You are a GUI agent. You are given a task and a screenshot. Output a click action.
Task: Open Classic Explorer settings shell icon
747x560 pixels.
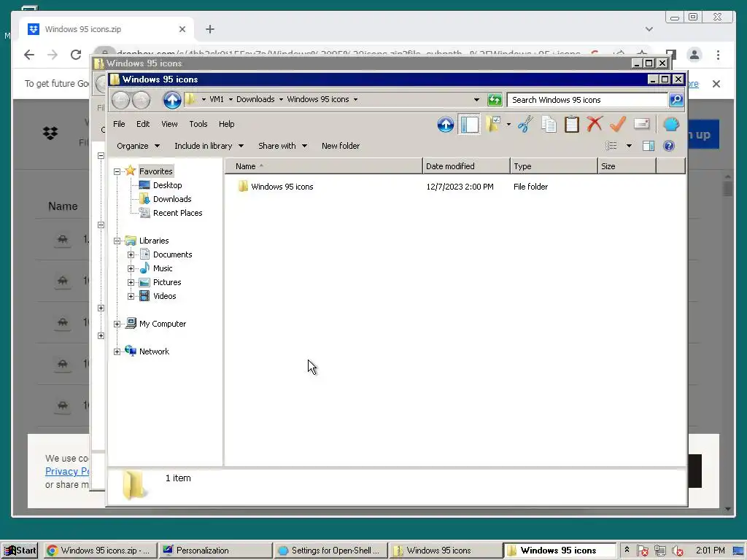click(x=671, y=125)
